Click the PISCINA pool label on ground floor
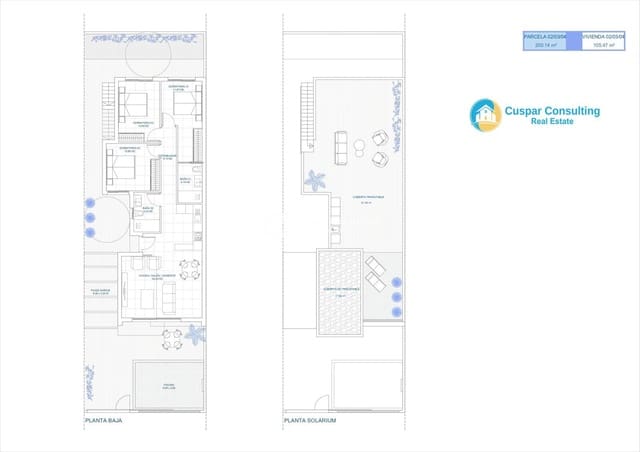Screen dimensions: 640x452 (169, 386)
